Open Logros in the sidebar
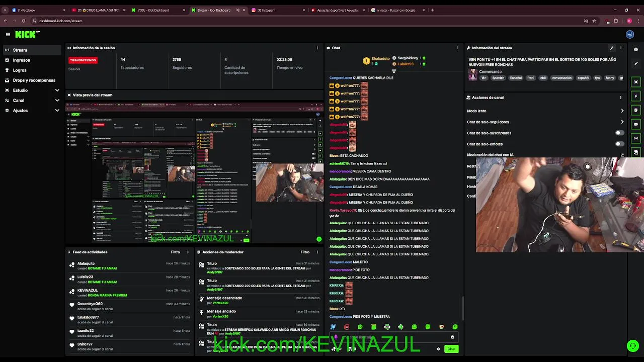The width and height of the screenshot is (644, 362). (32, 70)
